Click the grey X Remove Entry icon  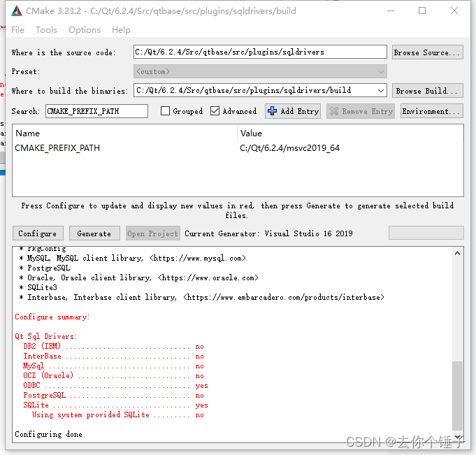click(x=334, y=111)
